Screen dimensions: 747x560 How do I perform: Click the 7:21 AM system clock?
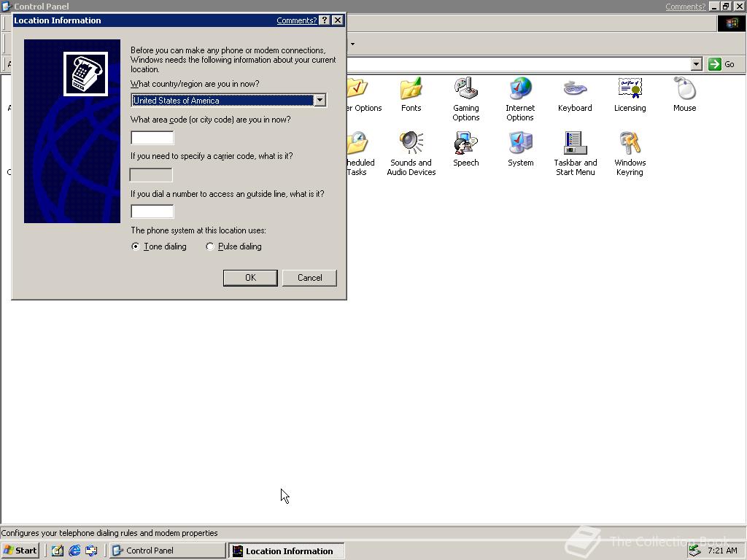click(722, 551)
